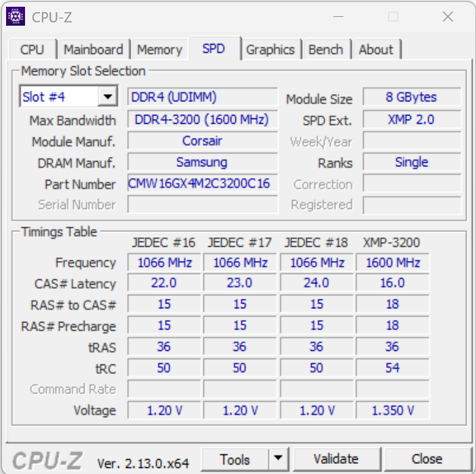The width and height of the screenshot is (476, 474).
Task: Click the JEDEC #18 column header
Action: click(316, 243)
